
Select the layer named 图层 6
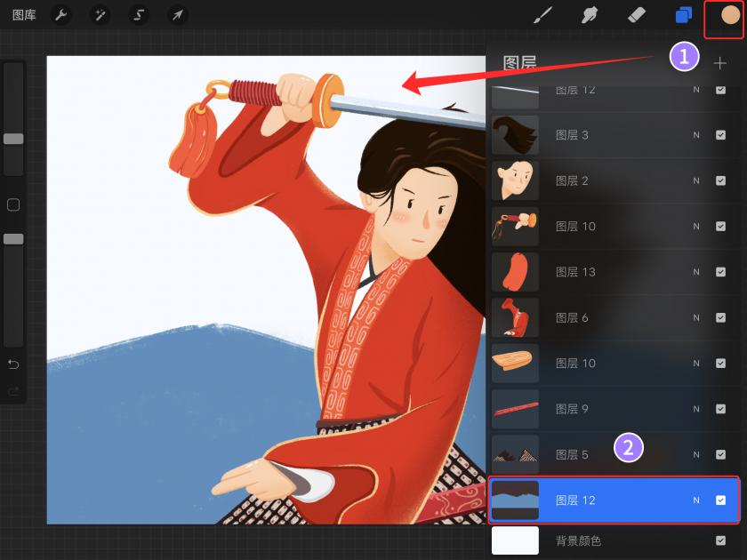pyautogui.click(x=572, y=318)
